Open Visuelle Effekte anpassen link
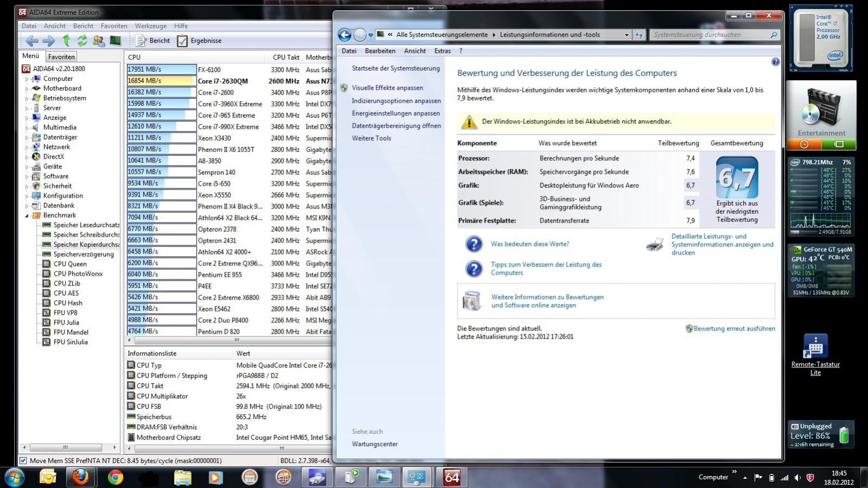The image size is (868, 488). [x=387, y=88]
